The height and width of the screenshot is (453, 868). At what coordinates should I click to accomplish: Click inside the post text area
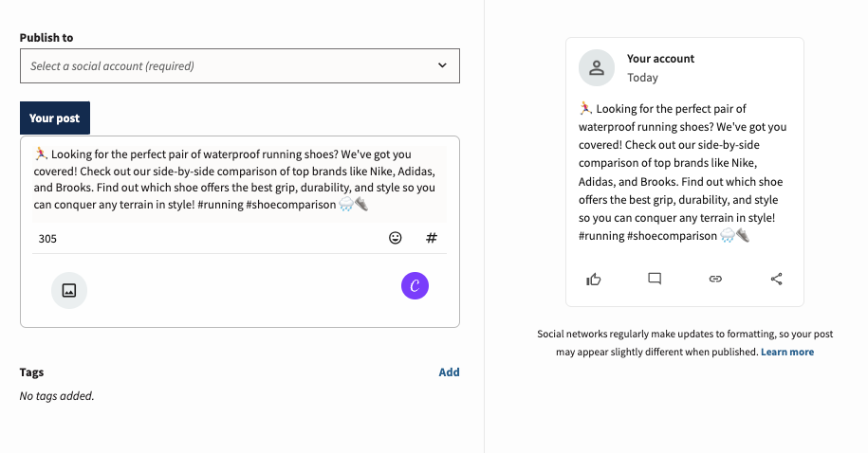tap(239, 180)
